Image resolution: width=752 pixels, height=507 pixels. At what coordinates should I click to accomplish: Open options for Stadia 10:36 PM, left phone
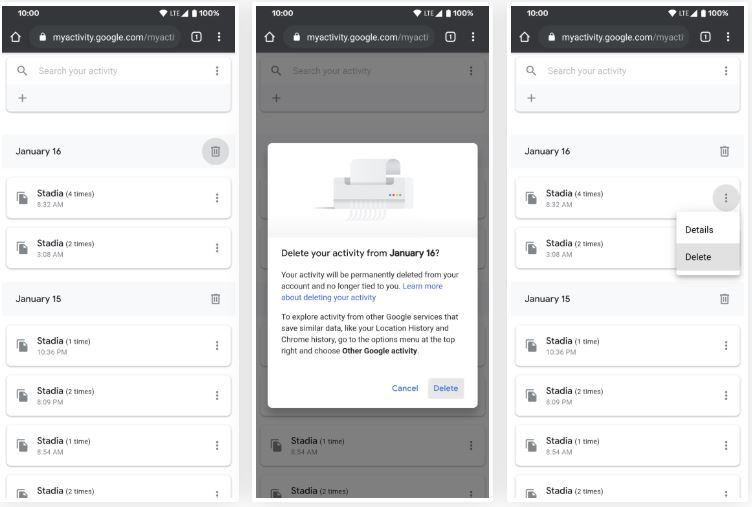coord(217,345)
